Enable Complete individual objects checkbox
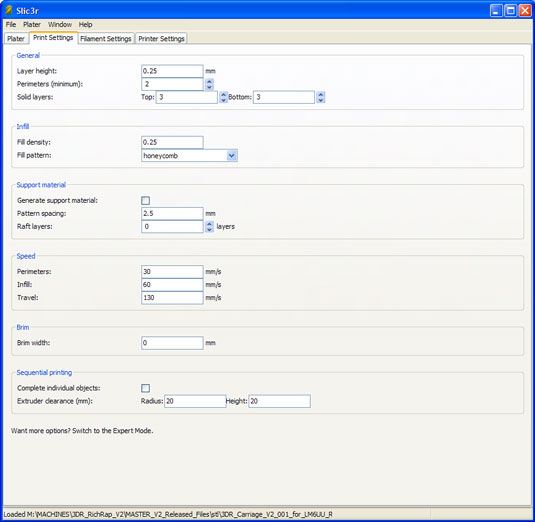Screen dimensions: 535x522 (x=145, y=388)
